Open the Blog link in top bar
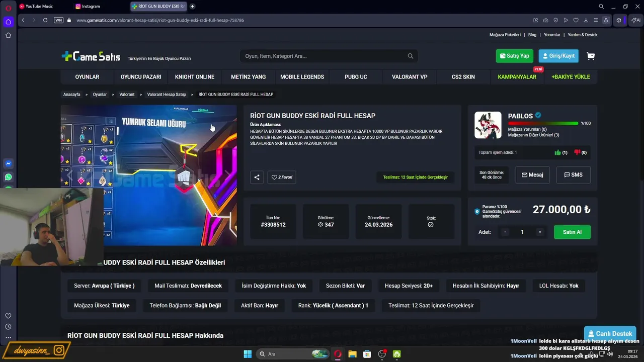This screenshot has width=644, height=362. (x=532, y=35)
